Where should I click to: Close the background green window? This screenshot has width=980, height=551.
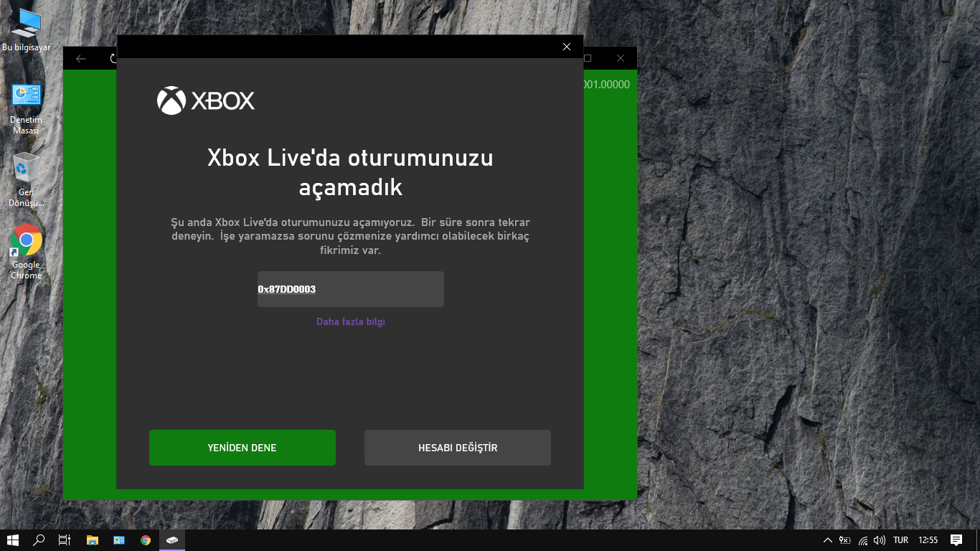(621, 58)
